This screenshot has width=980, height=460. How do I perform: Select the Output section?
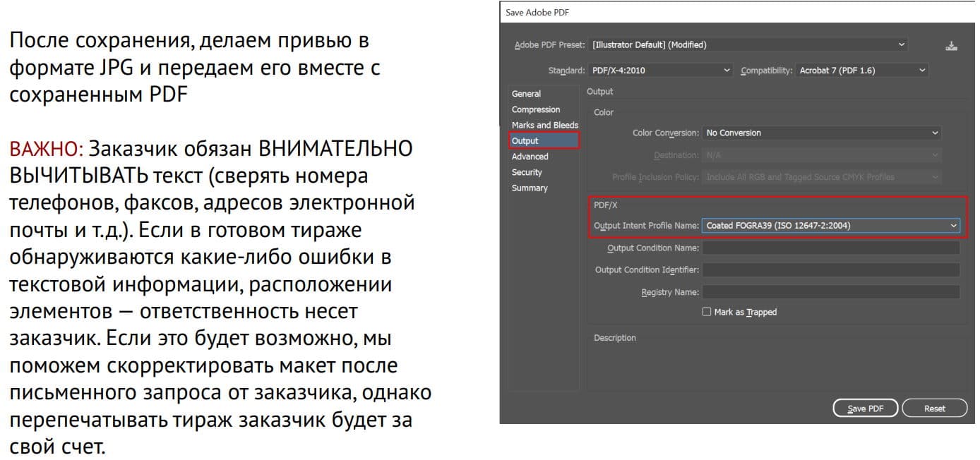pyautogui.click(x=544, y=140)
